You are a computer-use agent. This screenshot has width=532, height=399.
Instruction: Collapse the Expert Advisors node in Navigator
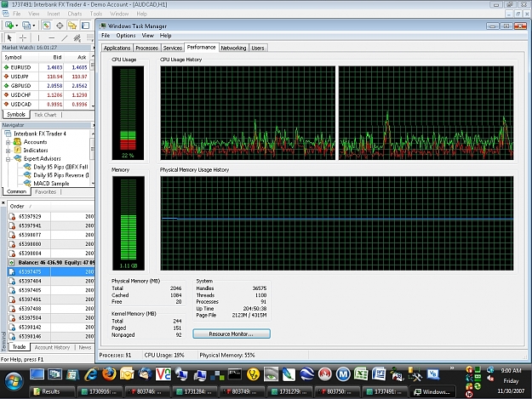[x=8, y=158]
